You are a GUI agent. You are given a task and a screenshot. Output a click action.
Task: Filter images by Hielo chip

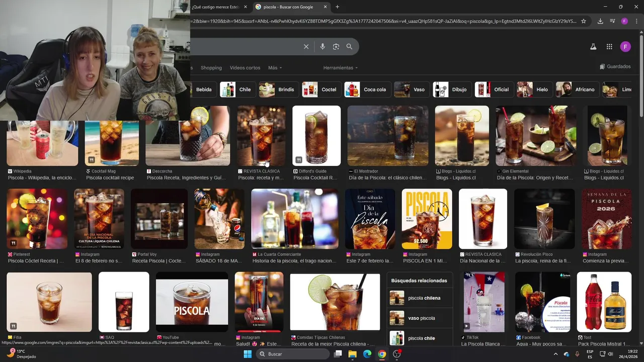click(535, 89)
